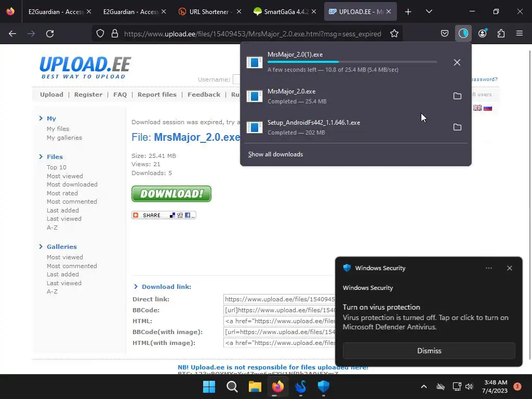Switch to the SmartGaGa 4.4.2 tab

tap(284, 11)
